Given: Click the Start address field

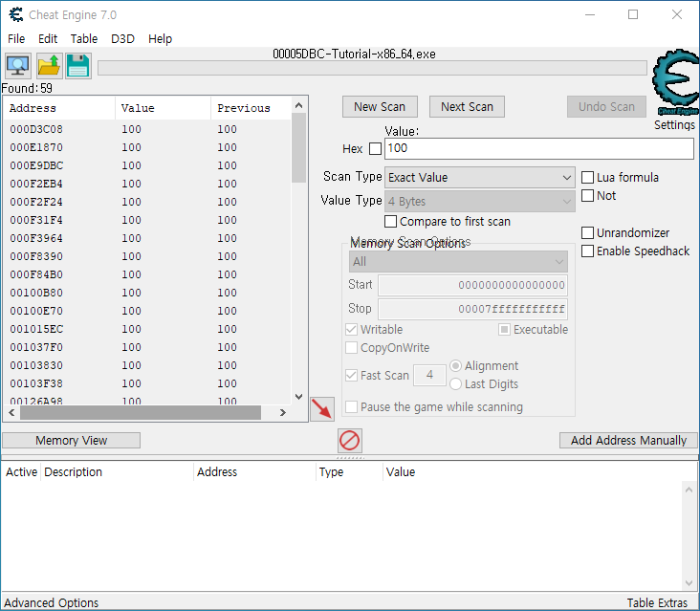Looking at the screenshot, I should pos(472,285).
